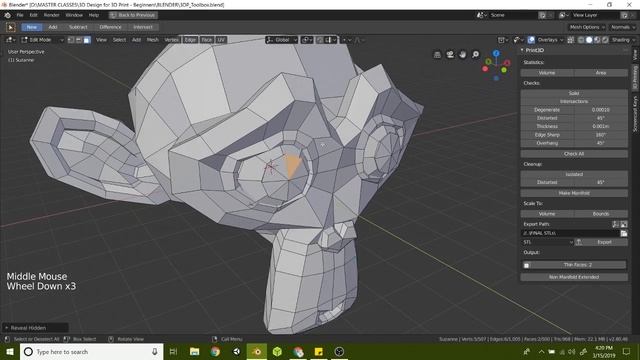Collapse the Print3D panel
This screenshot has width=640, height=360.
coord(522,50)
